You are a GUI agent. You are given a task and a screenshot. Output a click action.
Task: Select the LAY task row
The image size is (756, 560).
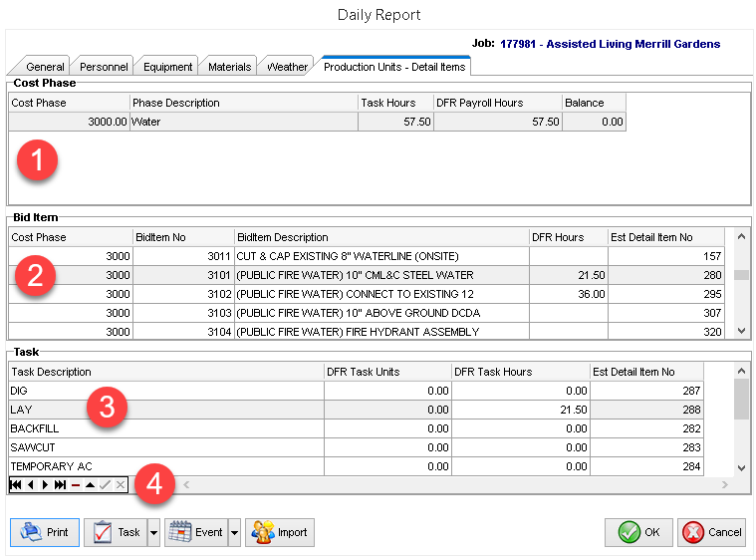point(357,410)
